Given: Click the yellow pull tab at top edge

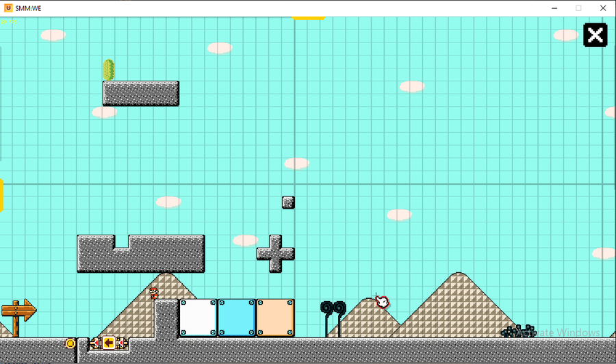Looking at the screenshot, I should click(309, 18).
